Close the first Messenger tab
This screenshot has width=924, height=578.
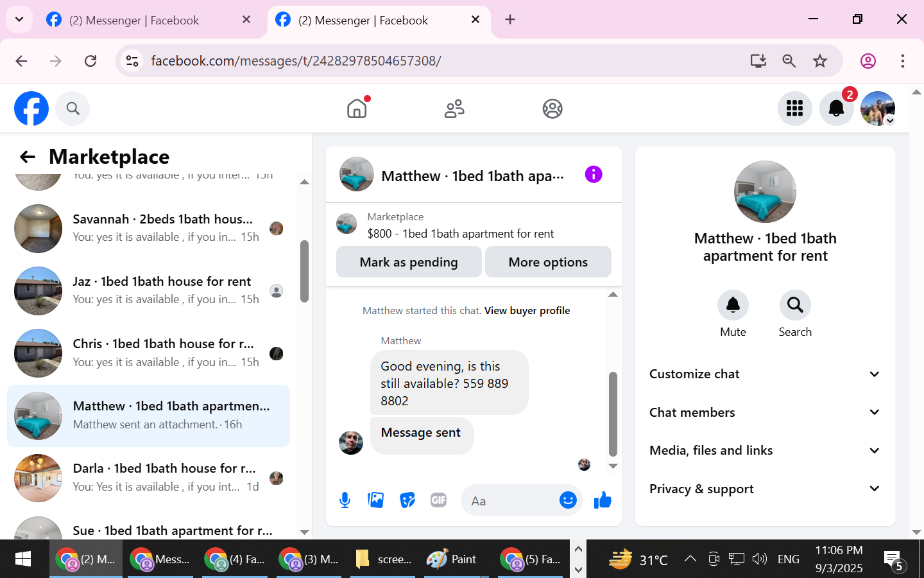point(246,20)
